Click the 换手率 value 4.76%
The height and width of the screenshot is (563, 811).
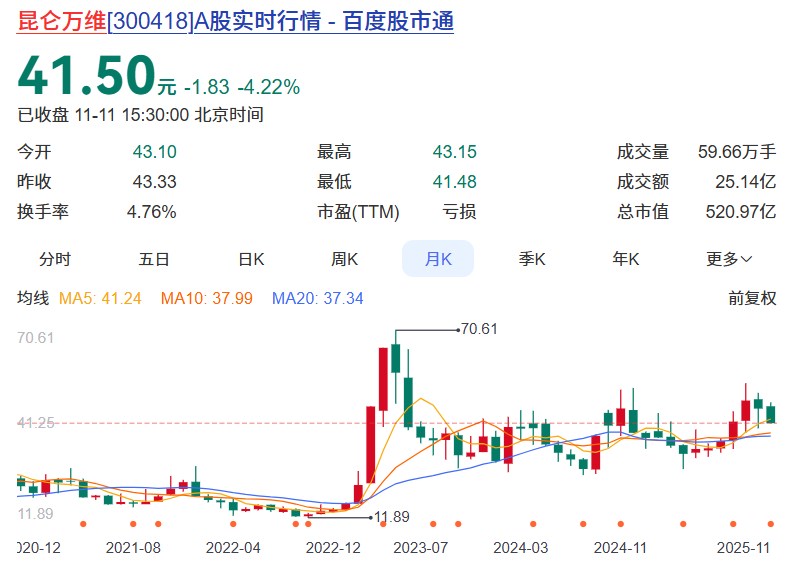click(152, 212)
